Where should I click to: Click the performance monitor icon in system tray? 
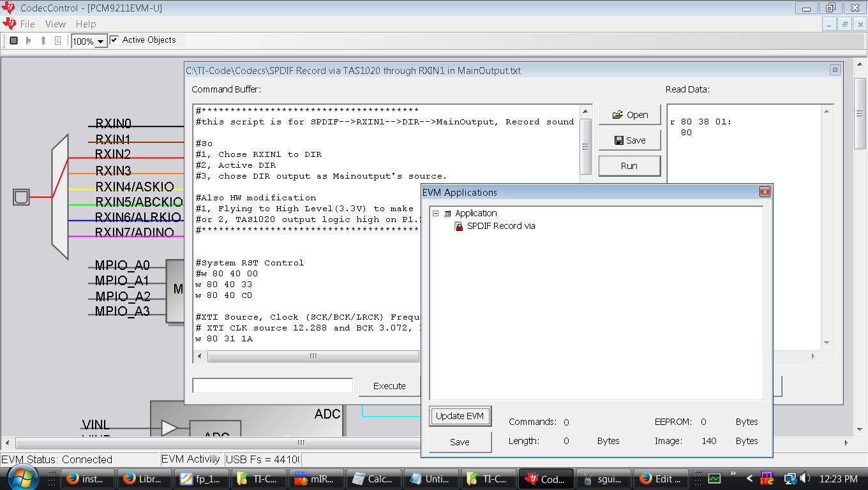(x=715, y=479)
